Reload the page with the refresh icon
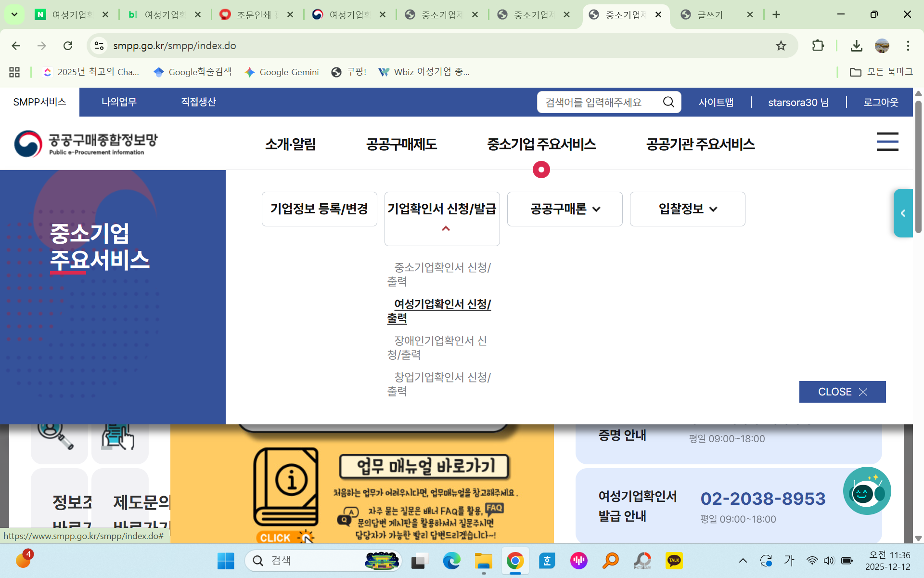The width and height of the screenshot is (924, 578). pyautogui.click(x=68, y=46)
